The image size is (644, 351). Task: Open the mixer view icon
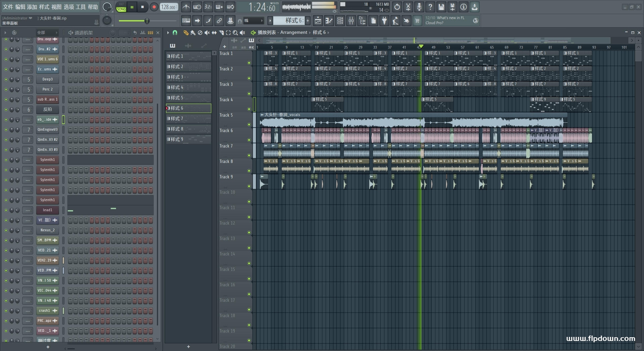[351, 21]
